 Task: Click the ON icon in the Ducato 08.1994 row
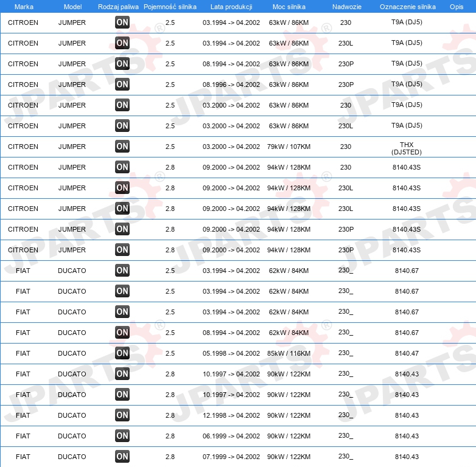(122, 333)
